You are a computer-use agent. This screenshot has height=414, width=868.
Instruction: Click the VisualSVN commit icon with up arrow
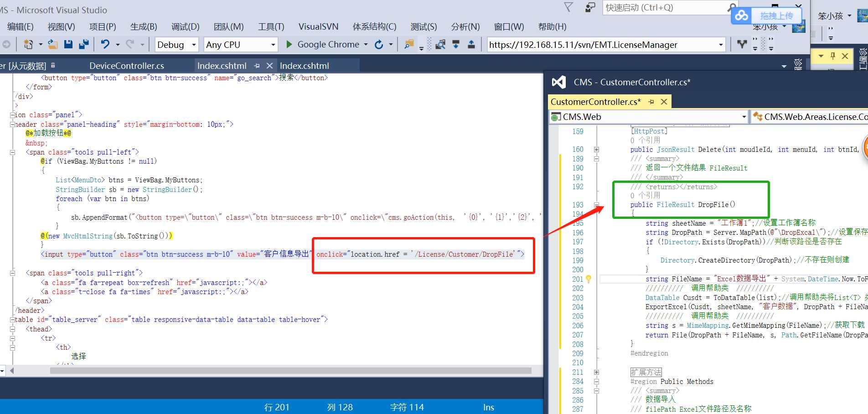[471, 44]
